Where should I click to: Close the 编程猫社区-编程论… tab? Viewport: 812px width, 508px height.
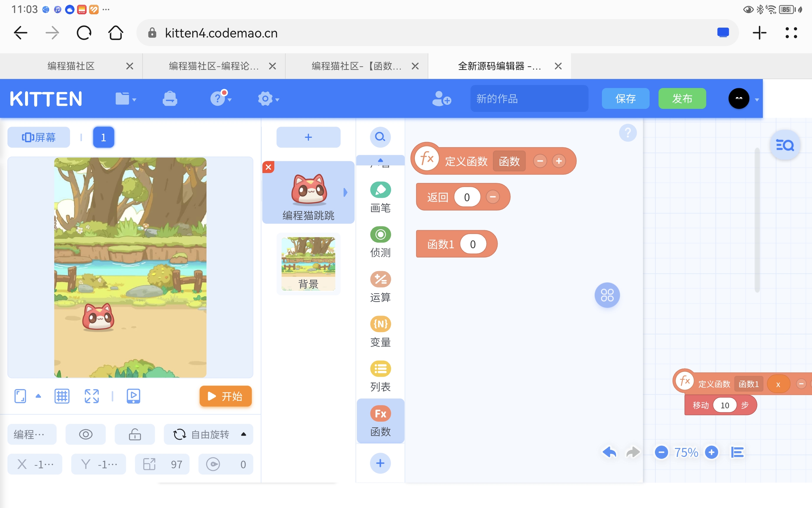tap(272, 66)
